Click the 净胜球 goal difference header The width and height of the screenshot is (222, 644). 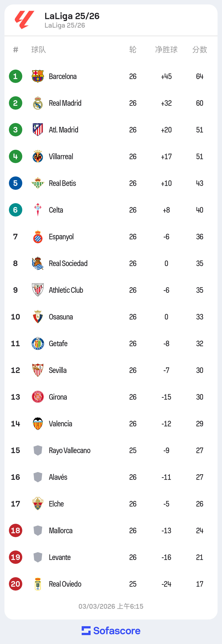[166, 50]
